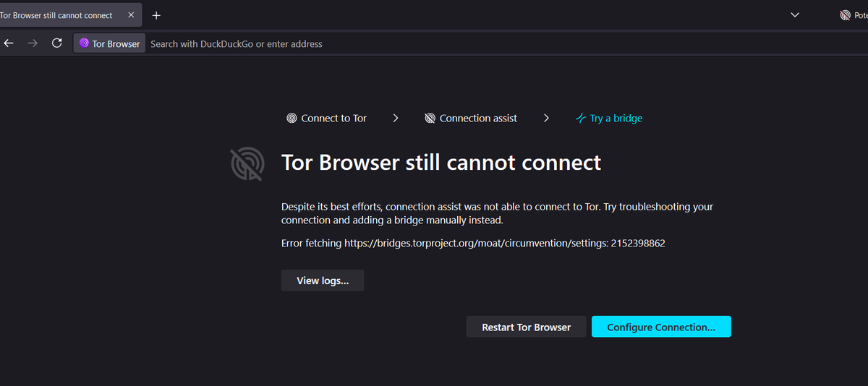Select the Try a bridge breadcrumb
This screenshot has height=386, width=868.
(608, 118)
